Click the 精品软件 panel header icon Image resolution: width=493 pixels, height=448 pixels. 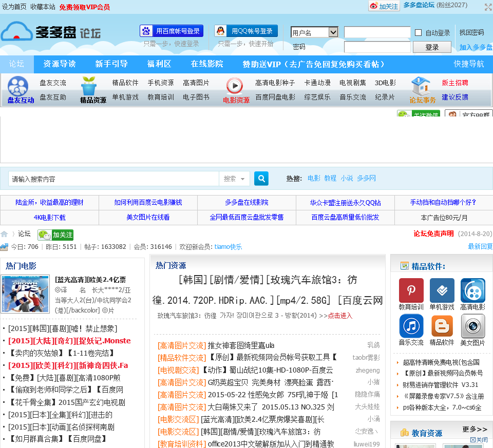[404, 266]
